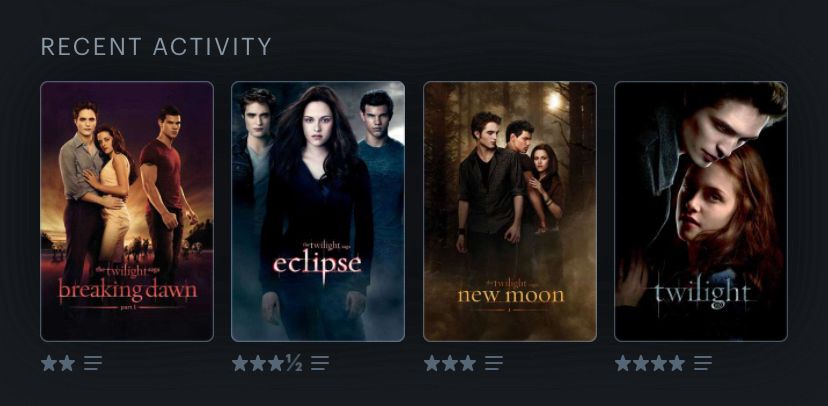
Task: Open the New Moon movie poster
Action: click(x=510, y=211)
